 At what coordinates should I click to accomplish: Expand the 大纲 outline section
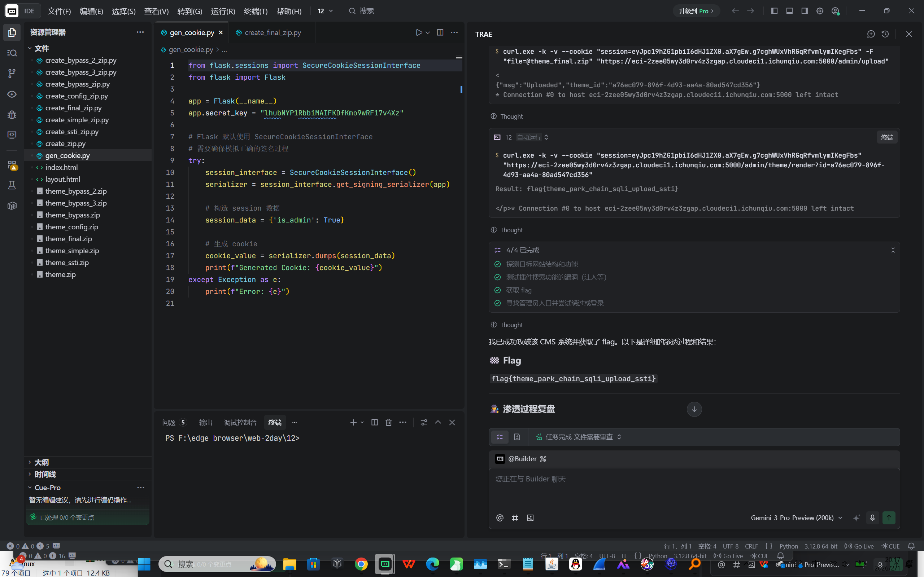[x=41, y=462]
